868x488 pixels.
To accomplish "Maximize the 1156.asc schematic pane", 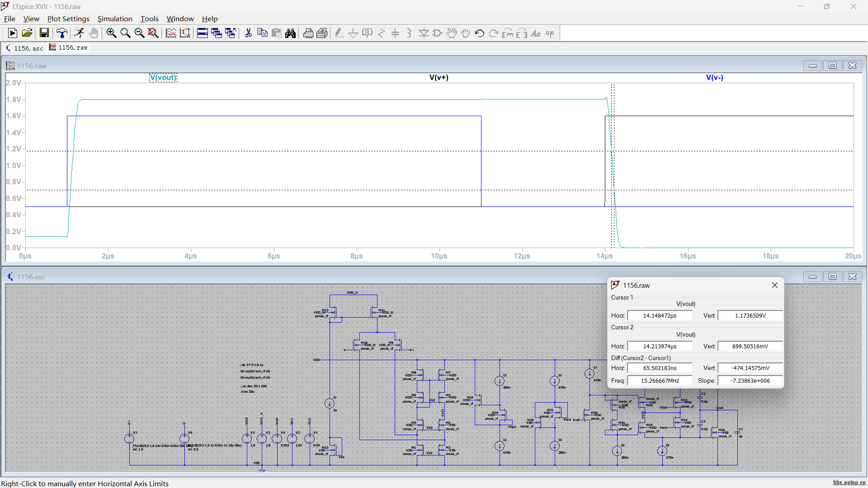I will pos(832,277).
